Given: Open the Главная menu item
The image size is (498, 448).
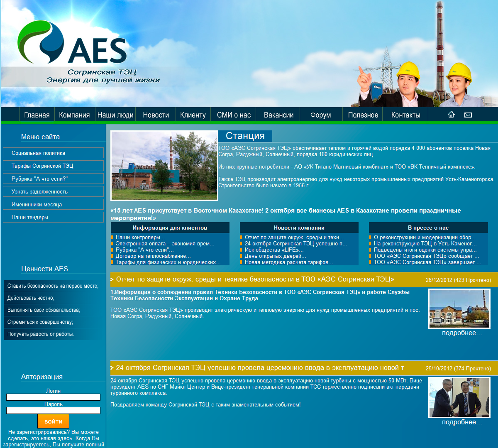Looking at the screenshot, I should point(37,115).
